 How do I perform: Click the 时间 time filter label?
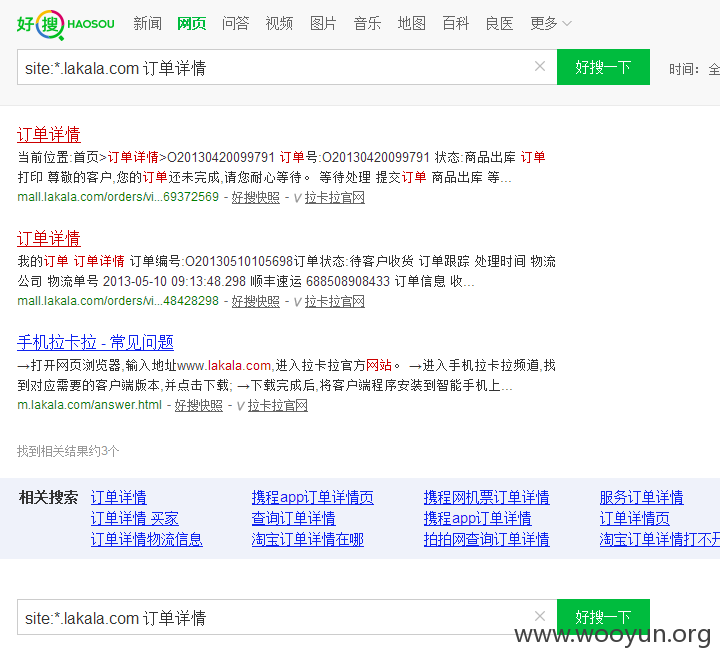(684, 69)
